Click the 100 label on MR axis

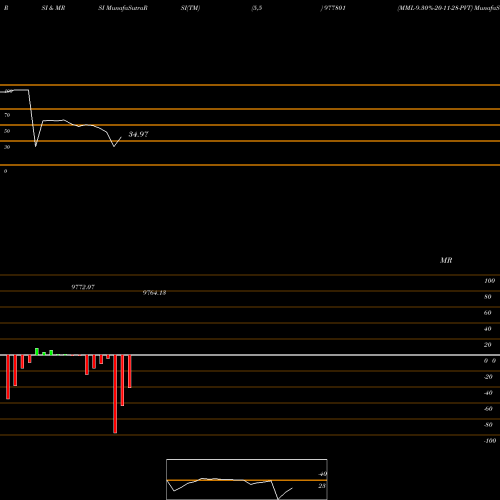[x=489, y=281]
